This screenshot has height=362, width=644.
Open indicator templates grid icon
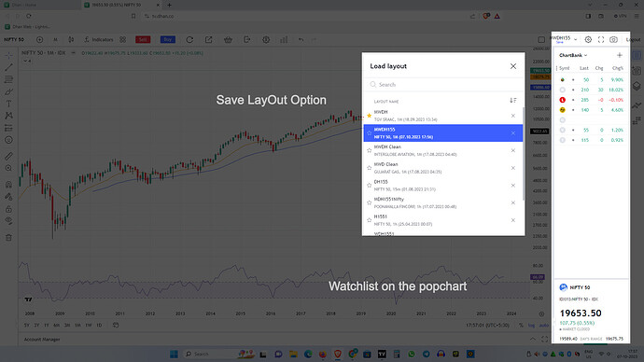click(x=123, y=40)
